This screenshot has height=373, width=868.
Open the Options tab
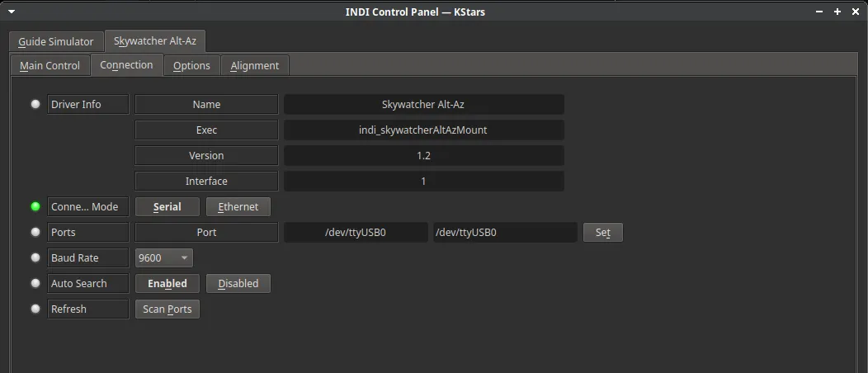click(191, 65)
